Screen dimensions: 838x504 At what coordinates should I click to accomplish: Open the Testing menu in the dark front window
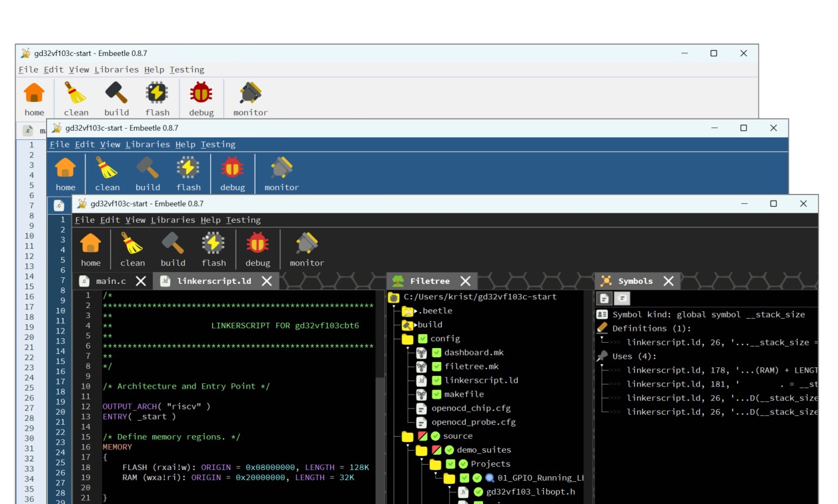pyautogui.click(x=244, y=220)
